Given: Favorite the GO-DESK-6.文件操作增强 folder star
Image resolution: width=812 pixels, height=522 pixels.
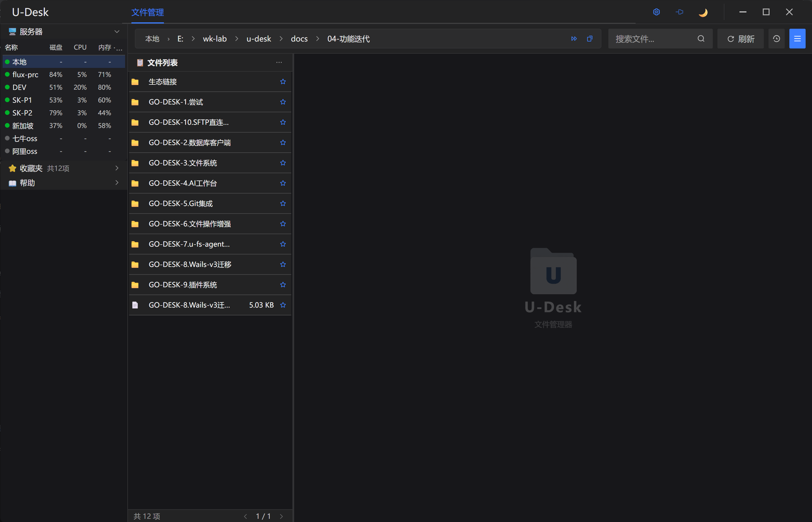Looking at the screenshot, I should [x=283, y=224].
